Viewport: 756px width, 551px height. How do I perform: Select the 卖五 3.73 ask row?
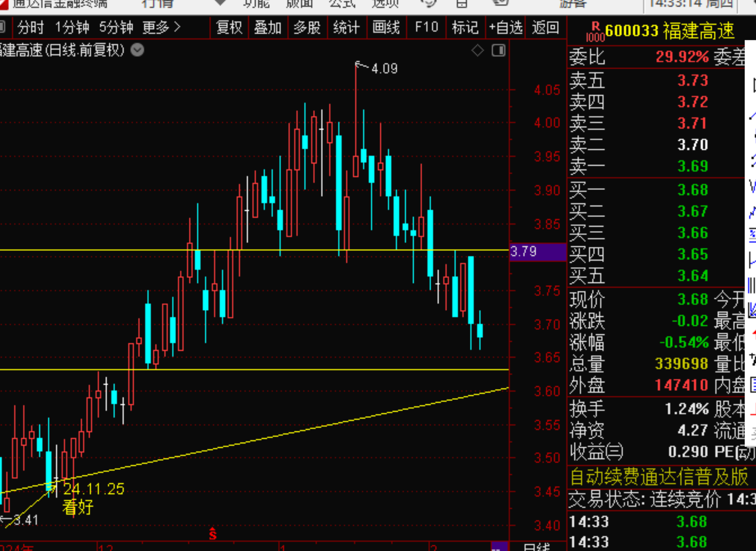(656, 80)
